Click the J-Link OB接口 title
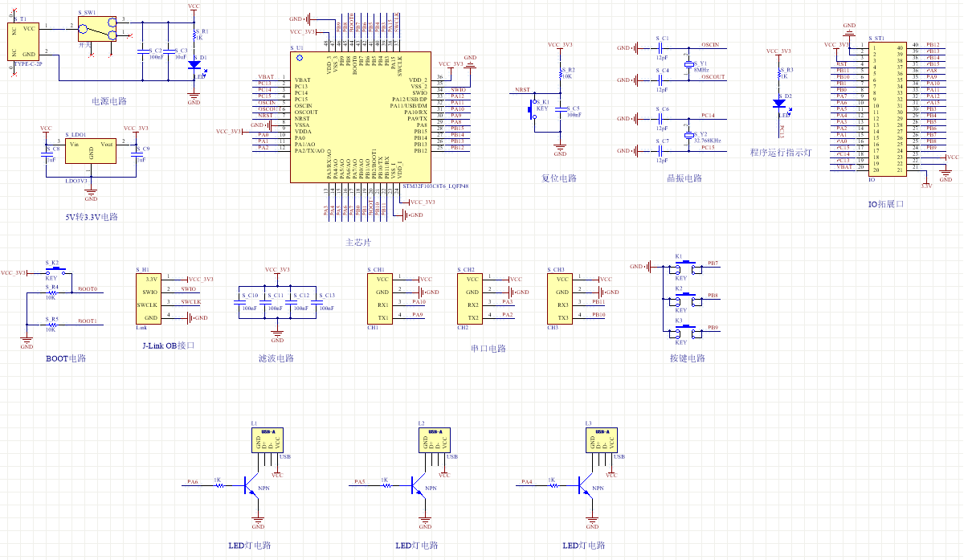Screen dimensions: 964x560 click(x=168, y=345)
